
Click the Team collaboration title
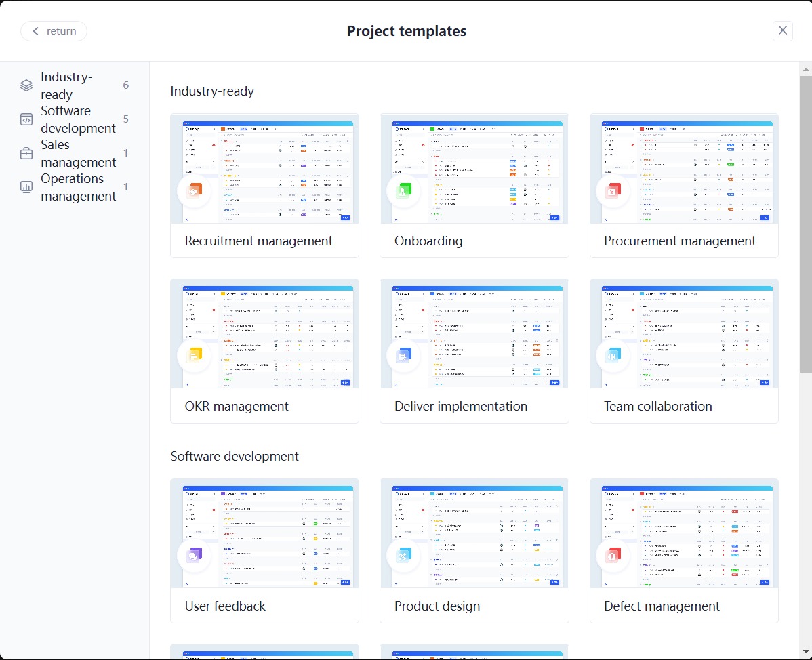tap(657, 407)
